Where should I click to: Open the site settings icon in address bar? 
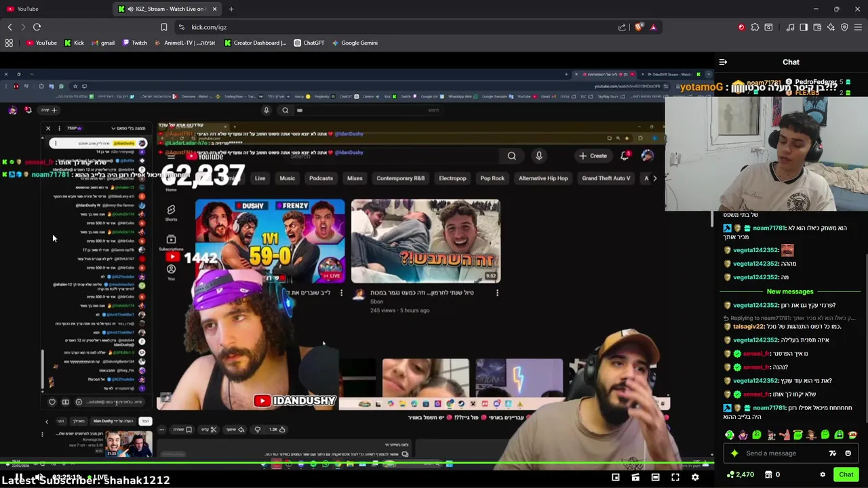point(181,27)
